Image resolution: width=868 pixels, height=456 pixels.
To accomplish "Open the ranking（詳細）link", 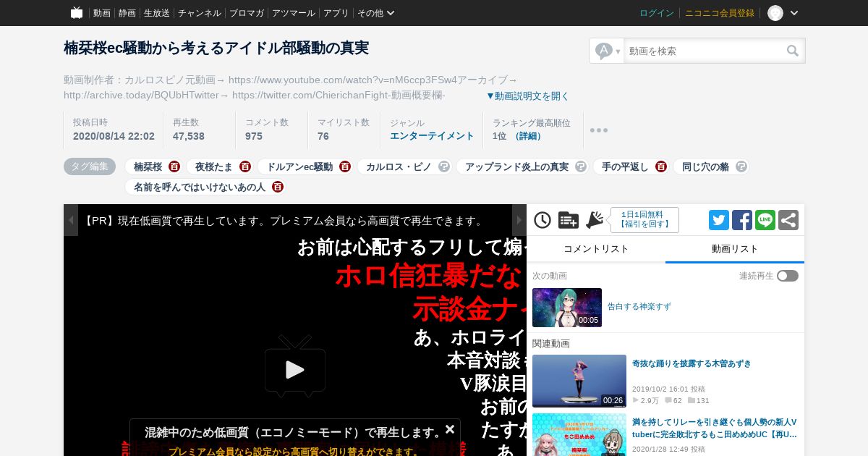I will [528, 136].
